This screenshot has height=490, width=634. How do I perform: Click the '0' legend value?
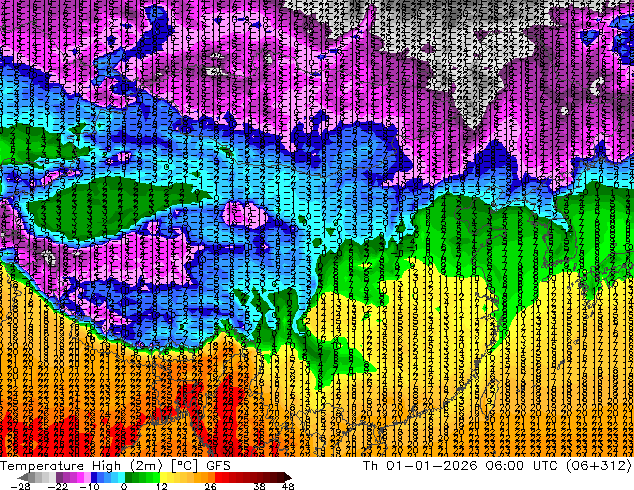(x=124, y=486)
